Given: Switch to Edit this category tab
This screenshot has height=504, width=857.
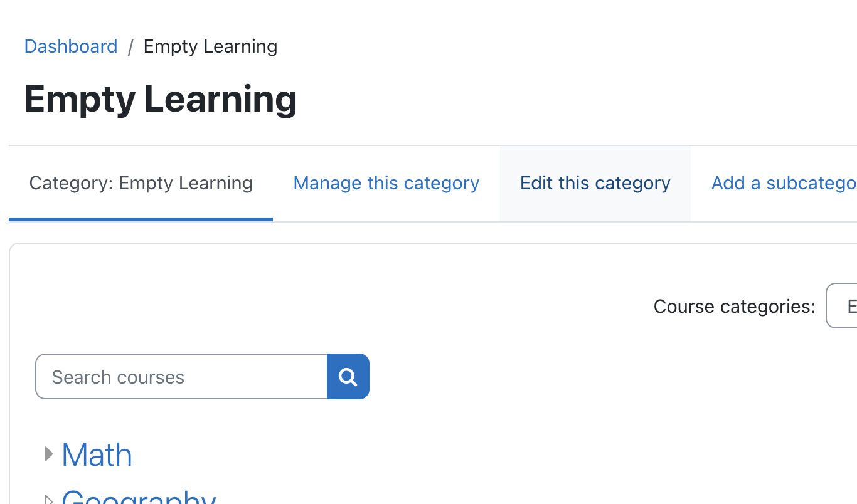Looking at the screenshot, I should [595, 183].
